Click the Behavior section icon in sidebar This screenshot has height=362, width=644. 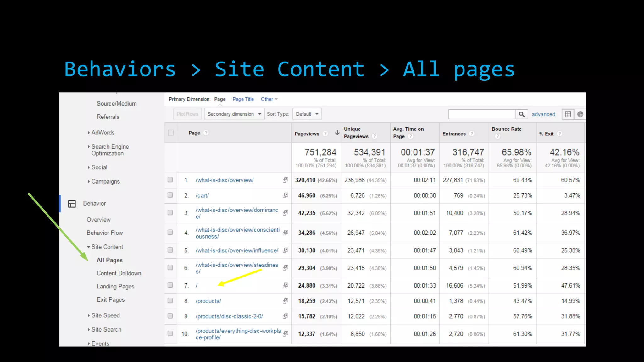(72, 204)
